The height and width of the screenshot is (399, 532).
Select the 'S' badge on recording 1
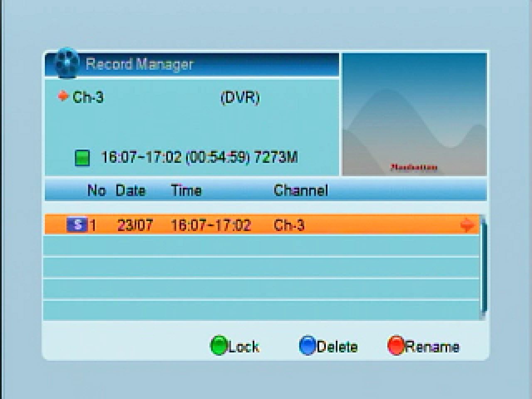77,225
